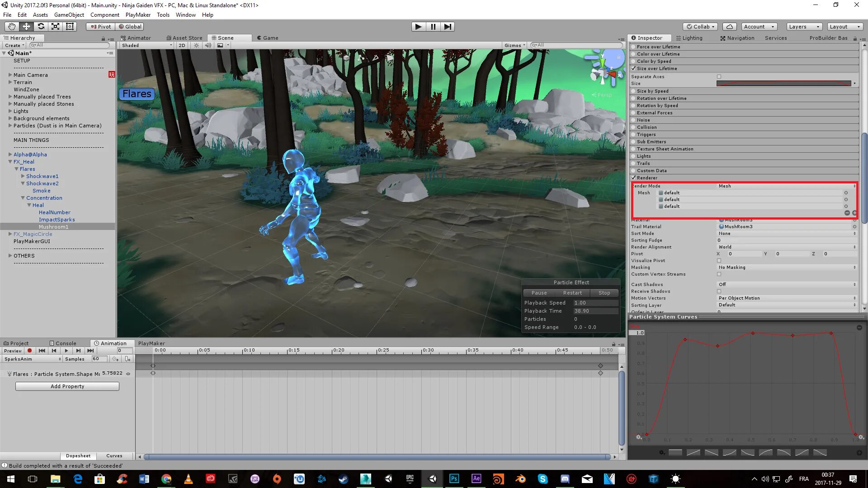
Task: Select the Move tool
Action: [26, 27]
